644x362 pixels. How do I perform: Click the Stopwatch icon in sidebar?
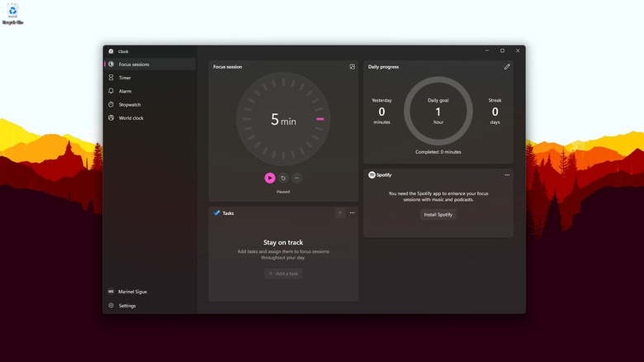pyautogui.click(x=111, y=104)
